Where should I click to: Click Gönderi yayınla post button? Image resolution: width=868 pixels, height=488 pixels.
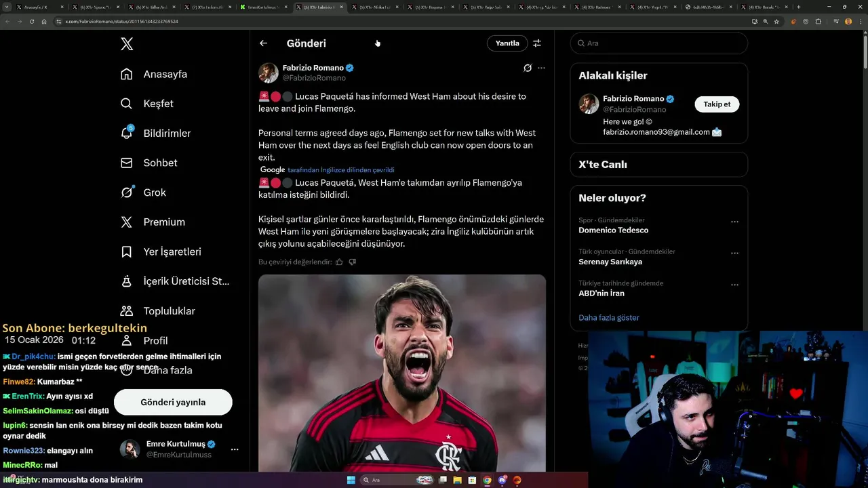point(173,402)
